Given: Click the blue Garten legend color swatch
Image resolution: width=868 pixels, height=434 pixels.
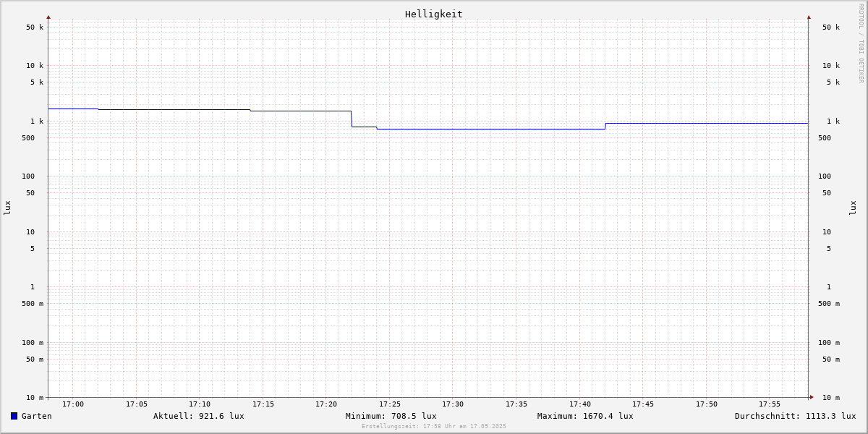Looking at the screenshot, I should tap(14, 416).
